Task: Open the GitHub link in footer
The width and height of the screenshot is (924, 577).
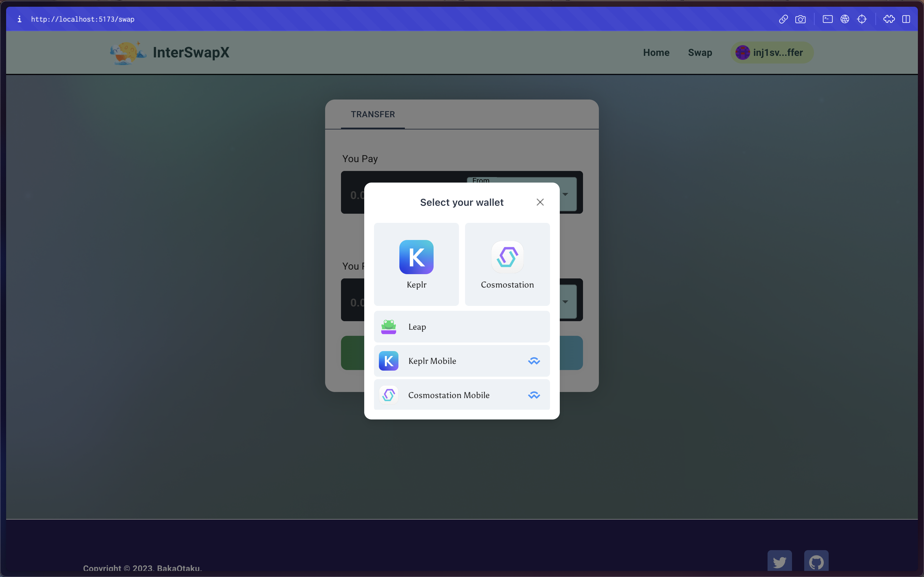Action: pos(816,561)
